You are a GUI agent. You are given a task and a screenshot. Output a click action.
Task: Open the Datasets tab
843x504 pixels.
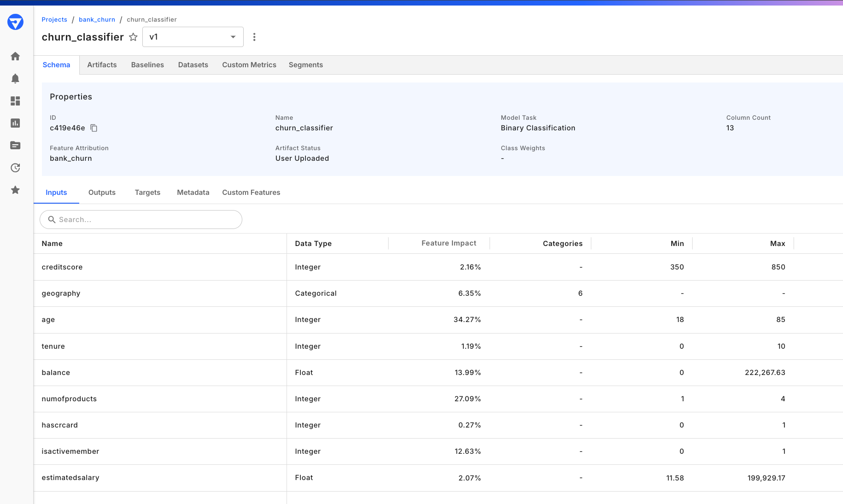193,65
